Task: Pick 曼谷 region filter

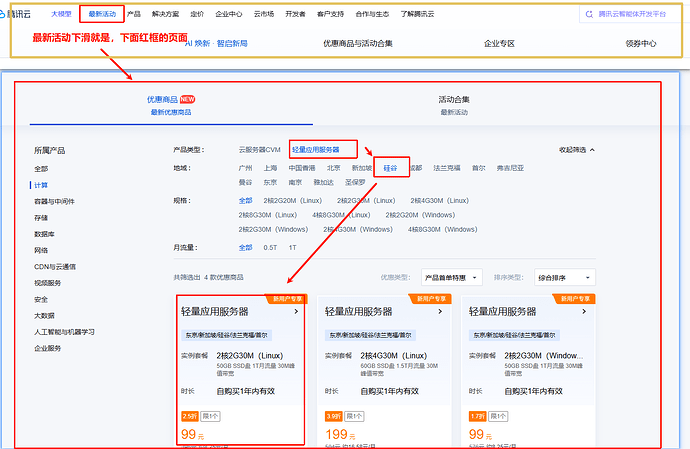Action: click(246, 182)
